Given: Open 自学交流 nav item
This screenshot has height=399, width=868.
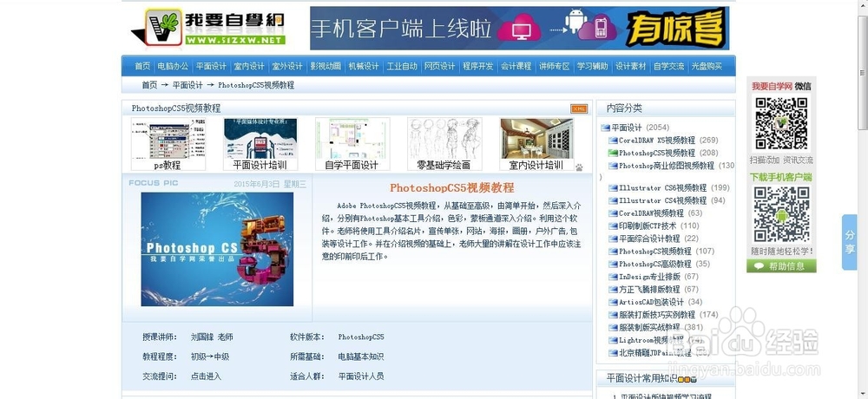Looking at the screenshot, I should 668,67.
